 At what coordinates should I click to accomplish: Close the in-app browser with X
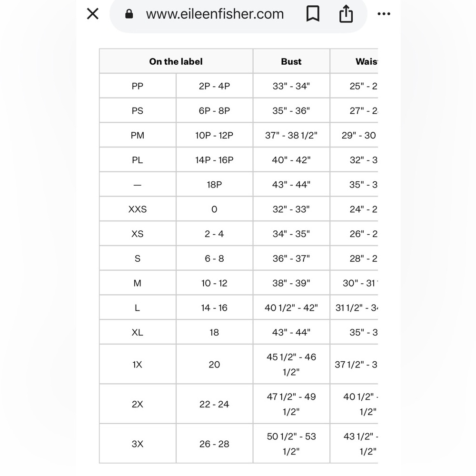(93, 14)
